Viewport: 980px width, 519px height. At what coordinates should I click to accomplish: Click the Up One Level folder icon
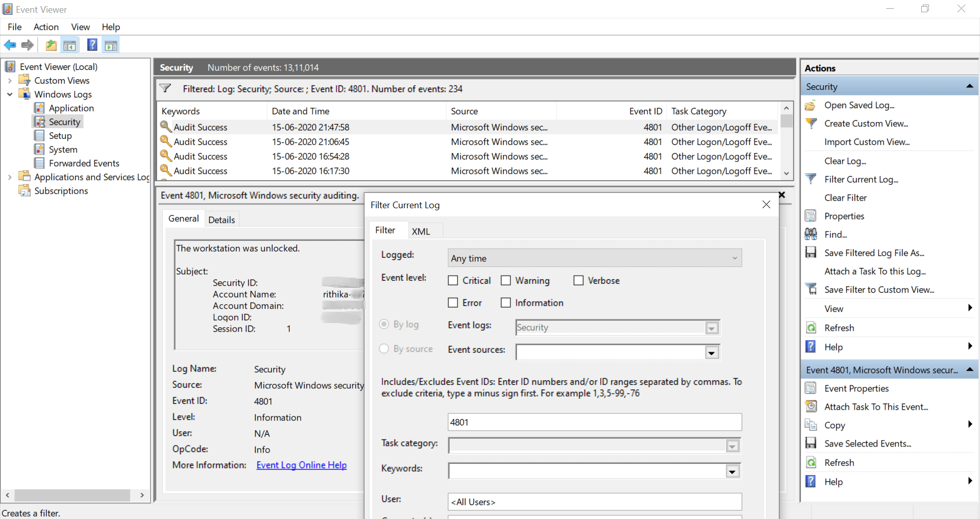[x=51, y=45]
